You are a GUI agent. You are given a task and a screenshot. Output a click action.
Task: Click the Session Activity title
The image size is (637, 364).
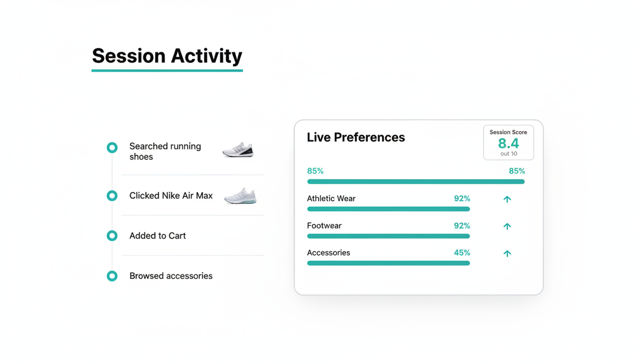(167, 56)
